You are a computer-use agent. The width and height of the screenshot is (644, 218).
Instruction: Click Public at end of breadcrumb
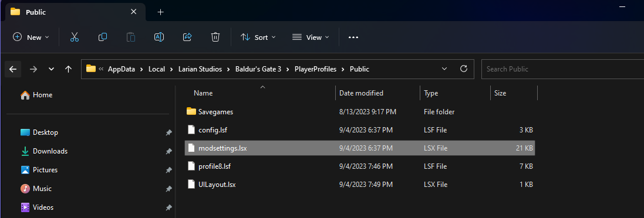[x=359, y=69]
